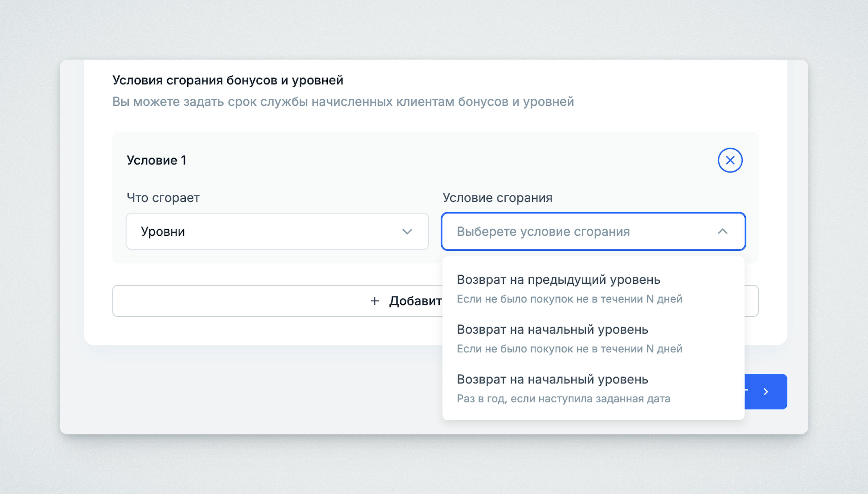Open the placeholder field Выберете условие сгорания
The width and height of the screenshot is (868, 494).
pyautogui.click(x=577, y=231)
